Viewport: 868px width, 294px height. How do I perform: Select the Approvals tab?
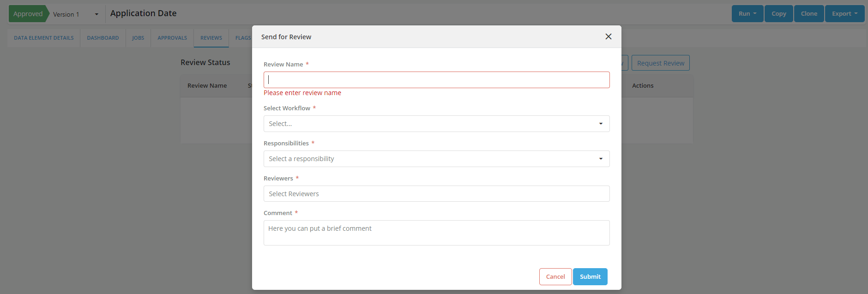click(x=172, y=38)
